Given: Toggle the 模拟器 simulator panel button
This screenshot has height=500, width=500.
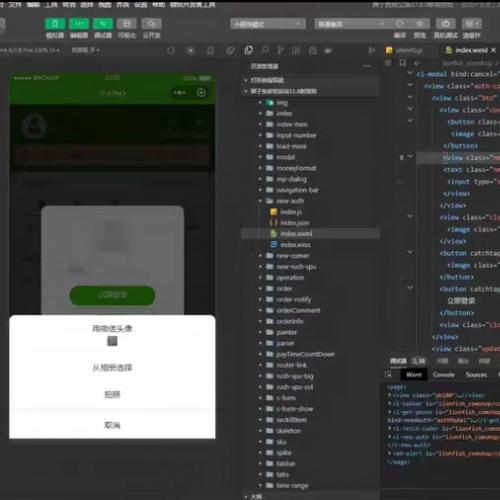Looking at the screenshot, I should click(55, 24).
